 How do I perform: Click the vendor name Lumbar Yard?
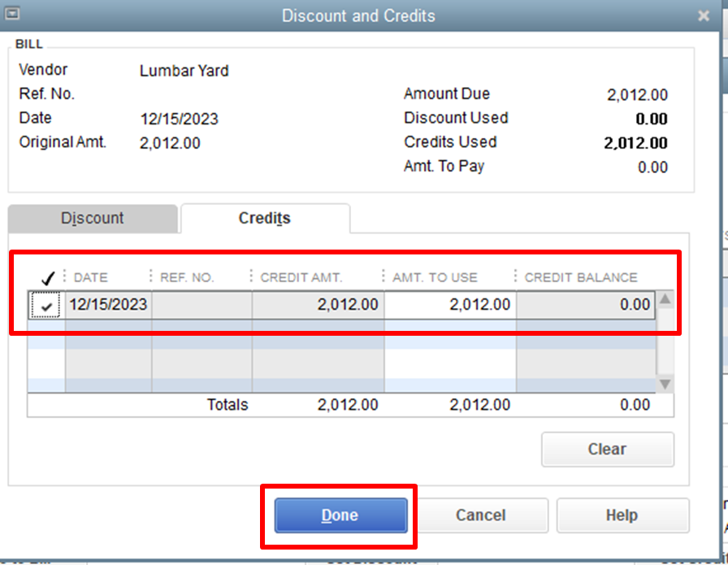coord(184,71)
